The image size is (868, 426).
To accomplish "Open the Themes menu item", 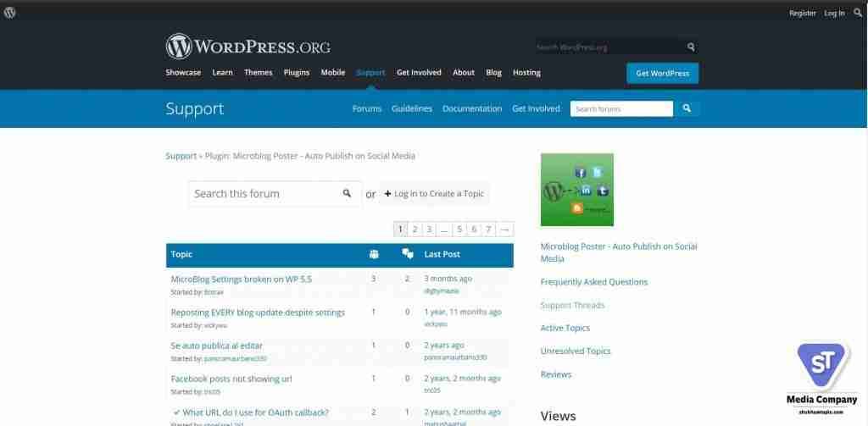I will point(259,73).
